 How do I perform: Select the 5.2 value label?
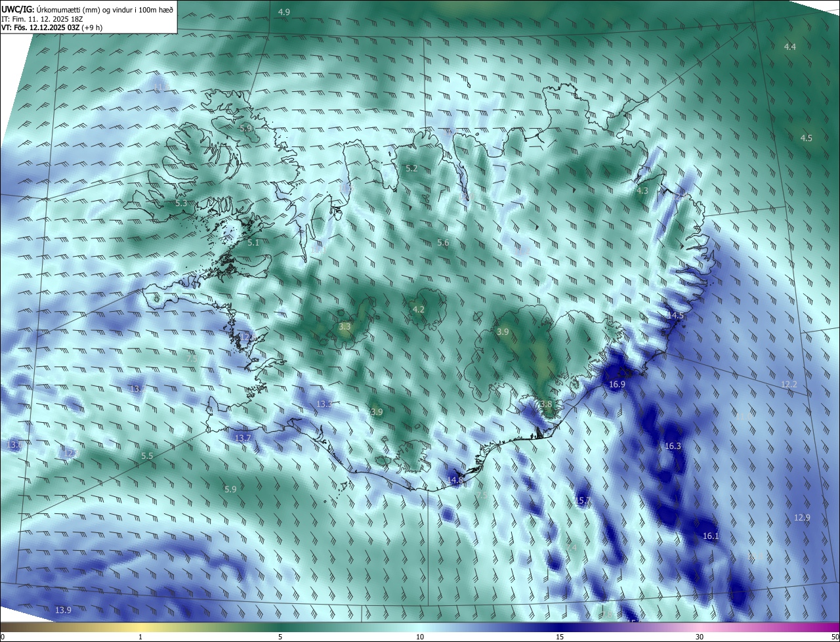(411, 169)
